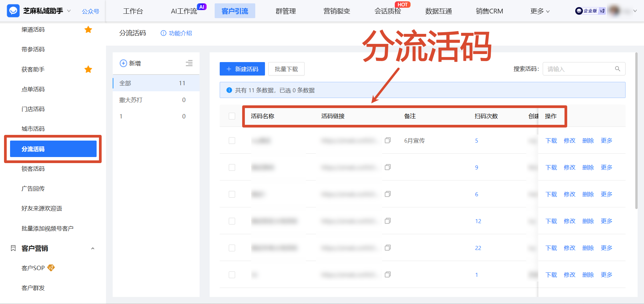Open the 会话质检 tab
Screen dimensions: 644x304
pyautogui.click(x=388, y=11)
